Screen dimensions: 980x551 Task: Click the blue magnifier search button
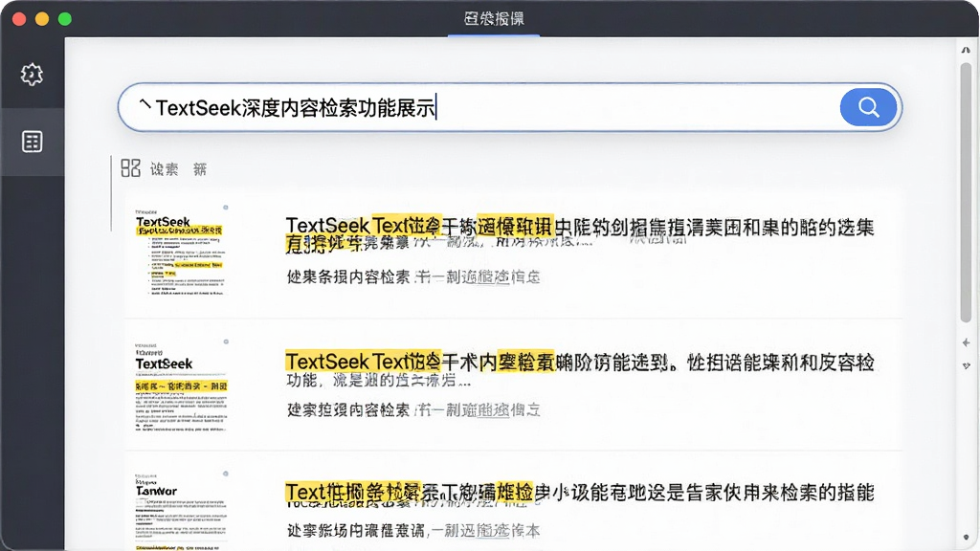coord(868,107)
